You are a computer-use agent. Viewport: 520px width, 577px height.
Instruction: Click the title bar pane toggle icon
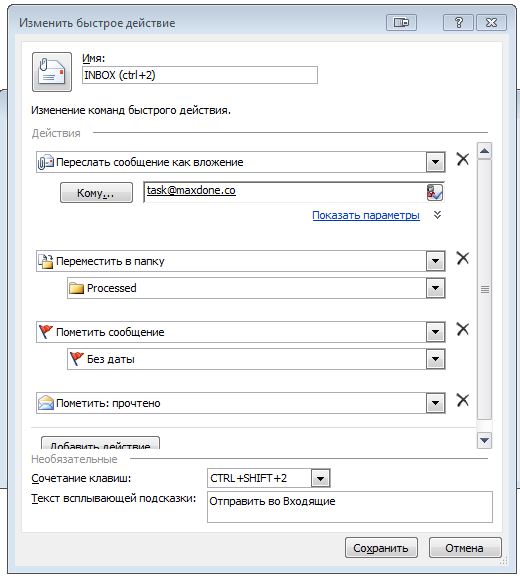click(401, 23)
